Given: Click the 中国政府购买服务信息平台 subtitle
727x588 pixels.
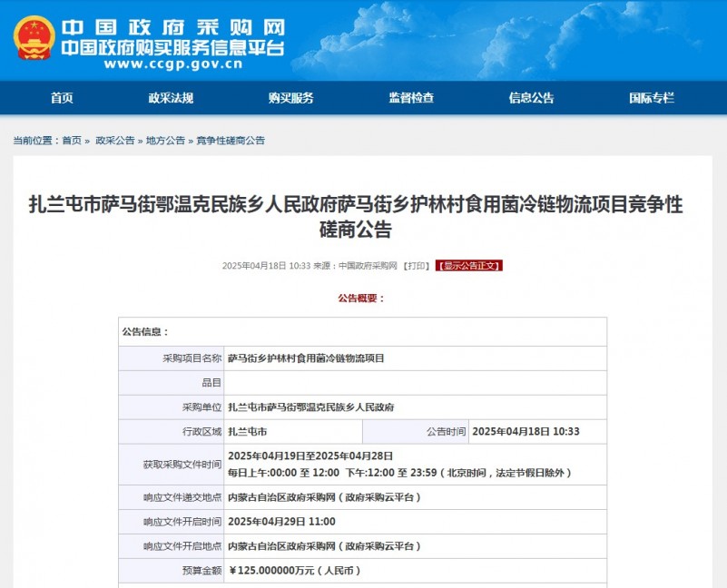Looking at the screenshot, I should tap(172, 48).
